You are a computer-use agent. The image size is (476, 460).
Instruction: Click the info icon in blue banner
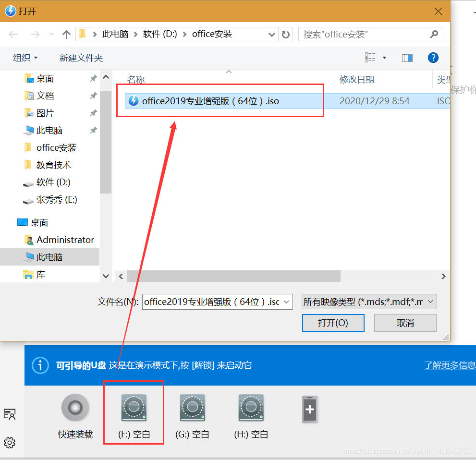click(x=40, y=365)
